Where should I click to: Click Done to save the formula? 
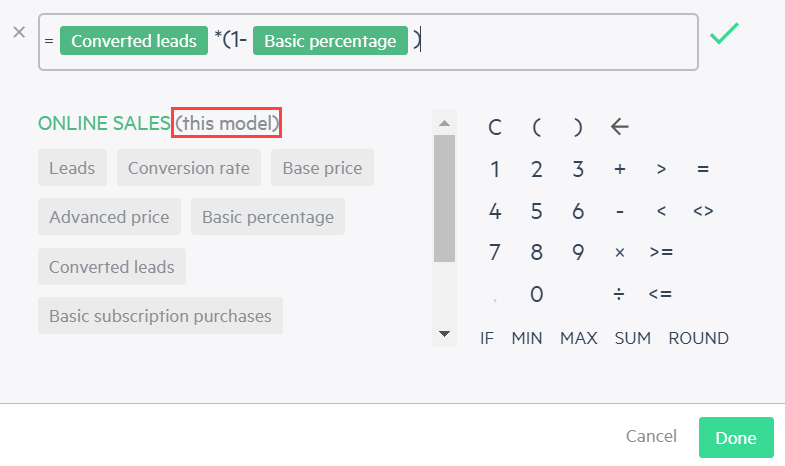tap(736, 437)
